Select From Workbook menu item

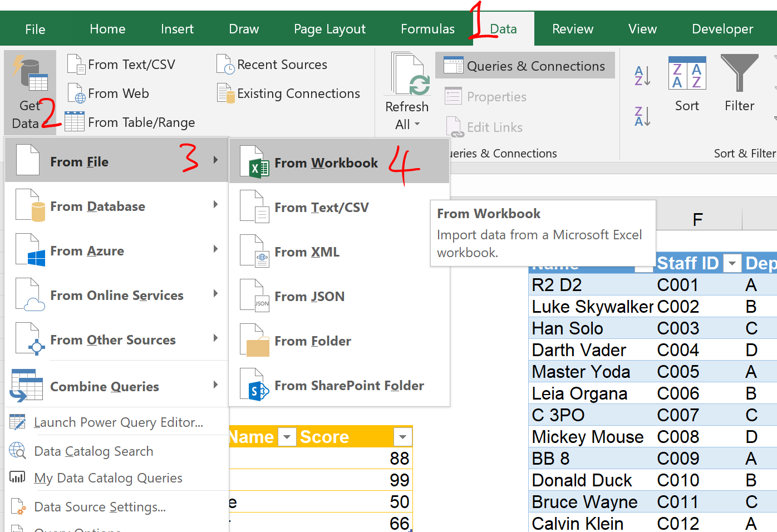(x=326, y=163)
